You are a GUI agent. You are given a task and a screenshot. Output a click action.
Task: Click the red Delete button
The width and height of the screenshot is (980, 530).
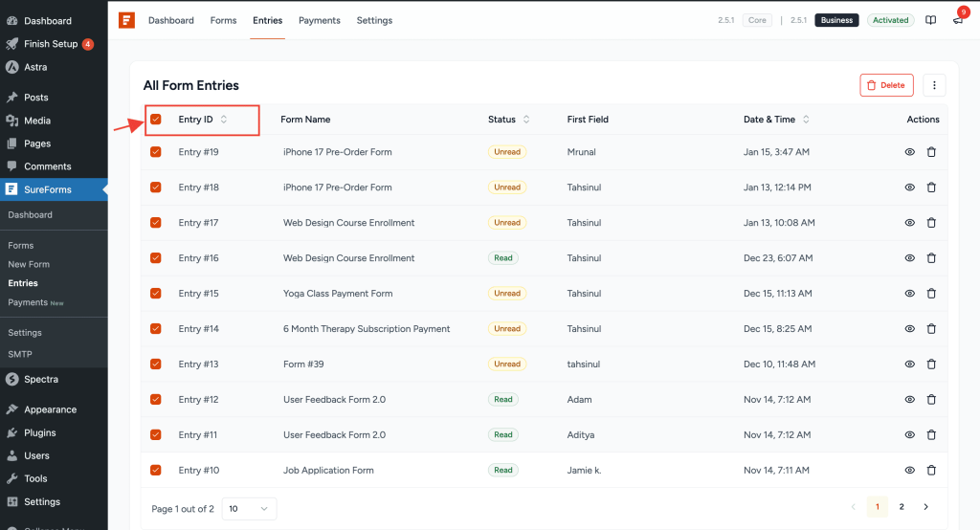tap(886, 85)
